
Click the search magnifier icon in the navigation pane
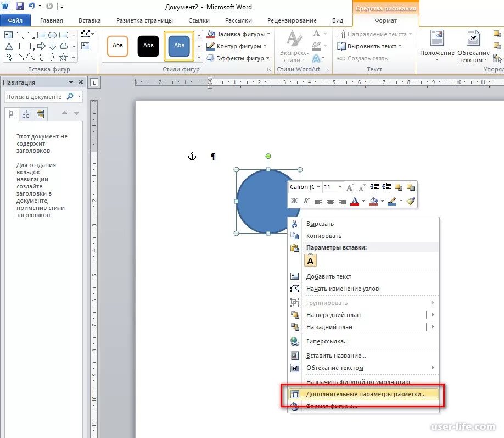click(x=70, y=96)
